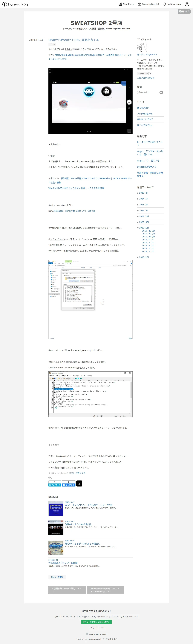The image size is (193, 644).
Task: Open archive 2019 / 10 (1)
Action: 148,237
